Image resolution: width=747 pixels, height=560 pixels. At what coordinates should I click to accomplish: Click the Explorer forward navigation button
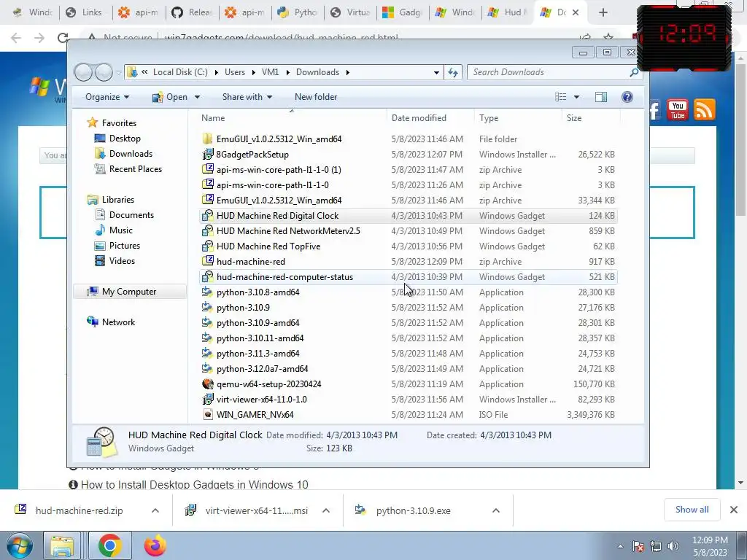click(104, 72)
